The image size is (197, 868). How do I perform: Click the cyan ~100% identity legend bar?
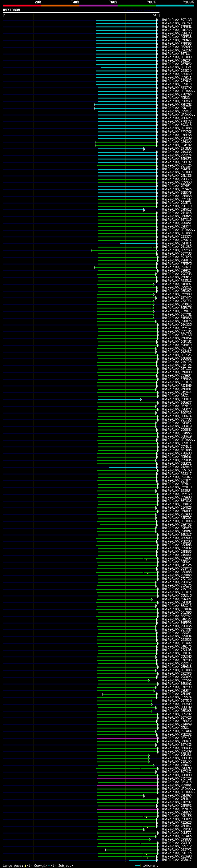(x=175, y=6)
